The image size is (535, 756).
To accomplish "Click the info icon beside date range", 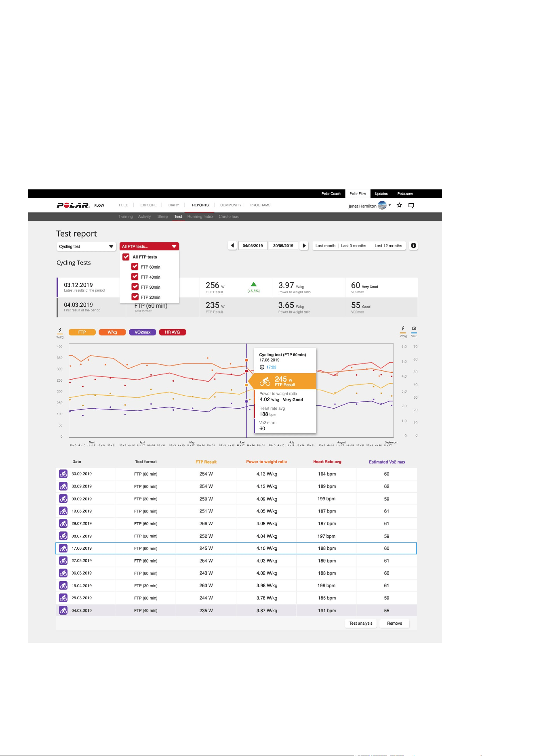I will (x=413, y=246).
